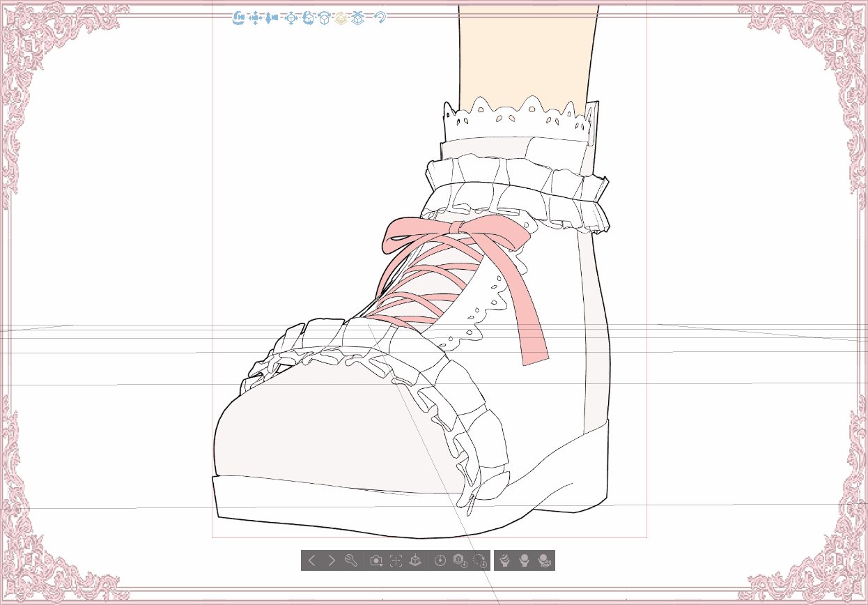The height and width of the screenshot is (605, 868).
Task: Click the place object on ground icon
Action: tap(415, 560)
